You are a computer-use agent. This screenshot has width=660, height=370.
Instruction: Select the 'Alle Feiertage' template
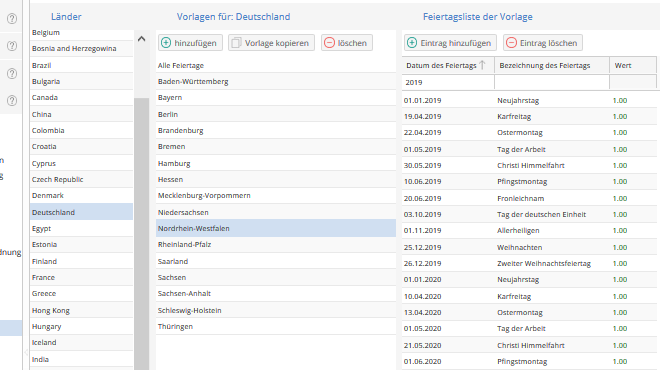click(x=276, y=65)
